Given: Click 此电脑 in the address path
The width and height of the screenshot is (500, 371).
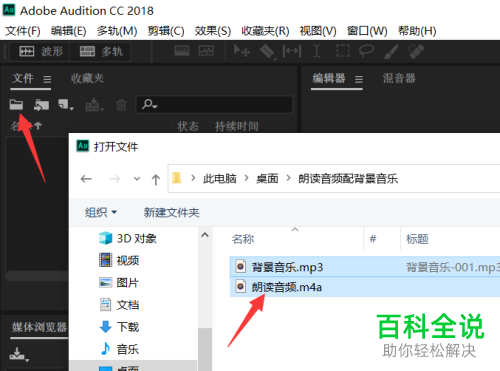Looking at the screenshot, I should pos(220,179).
